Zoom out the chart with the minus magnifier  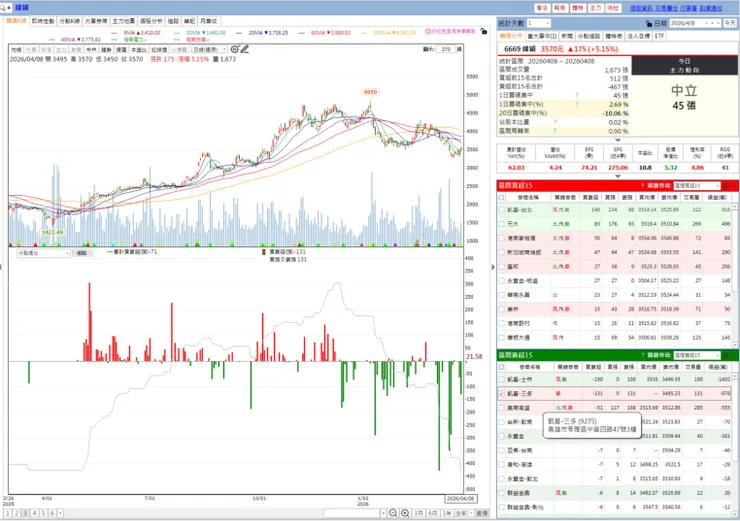point(393,513)
